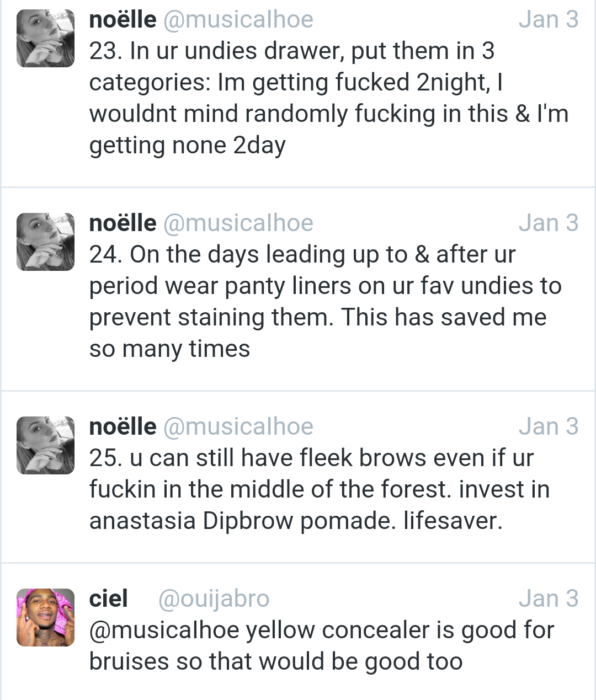
Task: Click noëlle's display name on tweet 24
Action: [123, 223]
